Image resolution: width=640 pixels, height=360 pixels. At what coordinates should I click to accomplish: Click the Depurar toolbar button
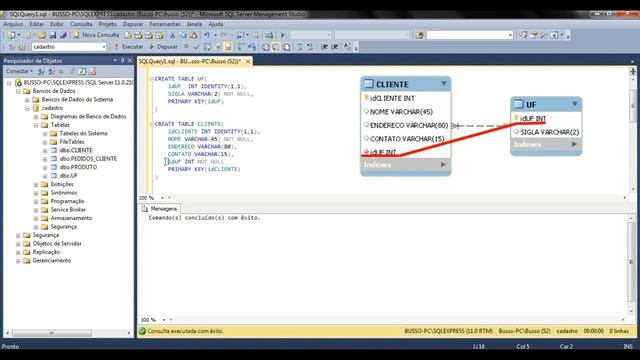163,47
